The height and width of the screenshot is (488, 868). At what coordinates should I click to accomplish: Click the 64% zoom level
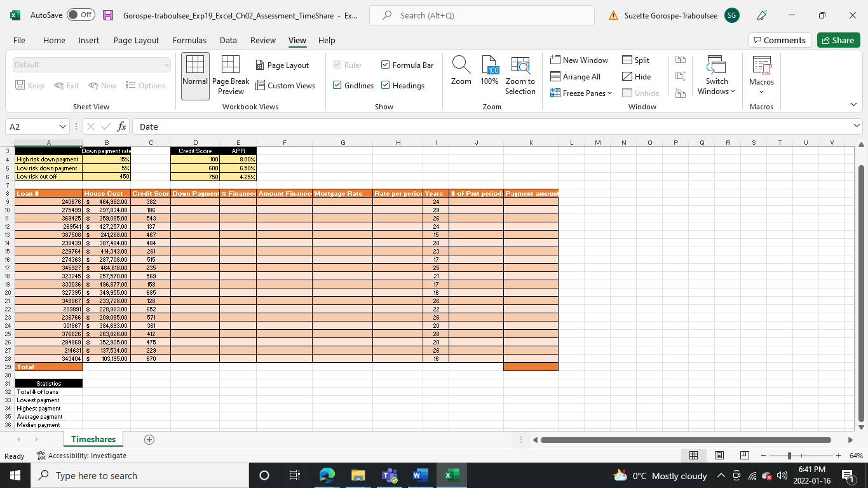pyautogui.click(x=855, y=456)
